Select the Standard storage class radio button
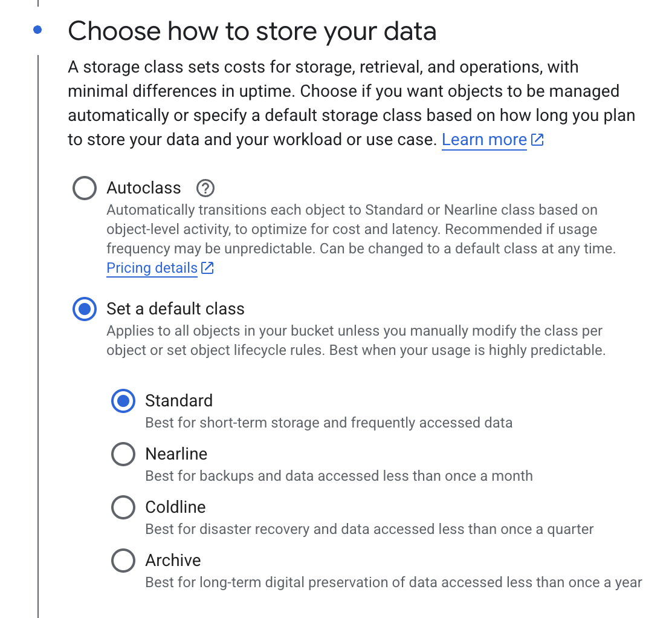The image size is (672, 618). (x=123, y=401)
